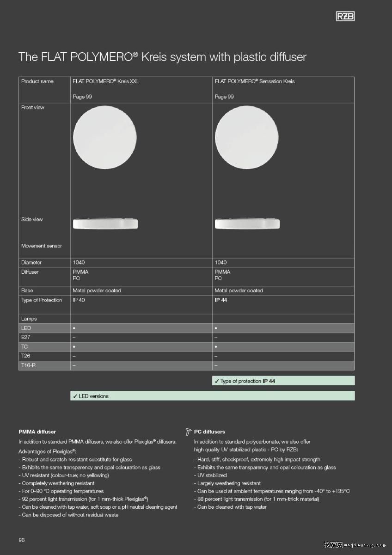Click the 'Side view' row label

(32, 219)
